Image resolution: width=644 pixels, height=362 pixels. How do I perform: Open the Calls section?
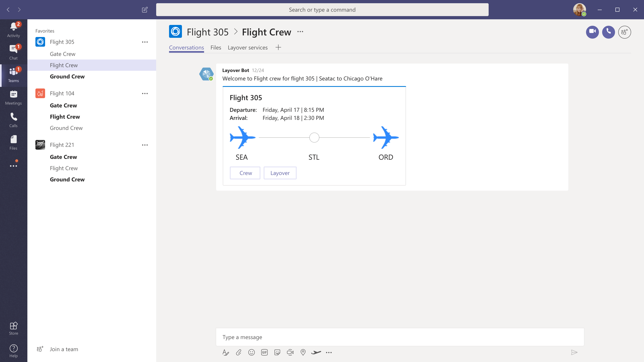pyautogui.click(x=13, y=120)
